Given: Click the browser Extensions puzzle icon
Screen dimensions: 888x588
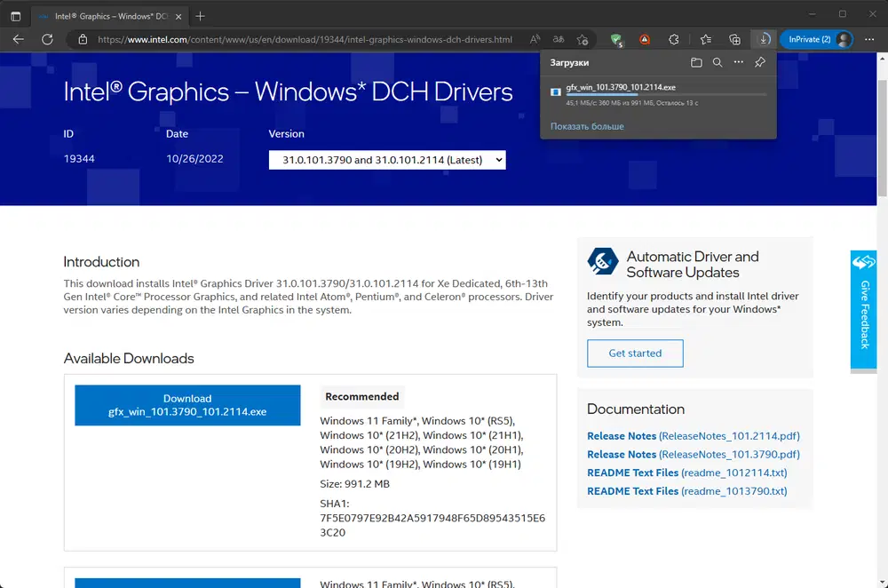Looking at the screenshot, I should pos(674,39).
